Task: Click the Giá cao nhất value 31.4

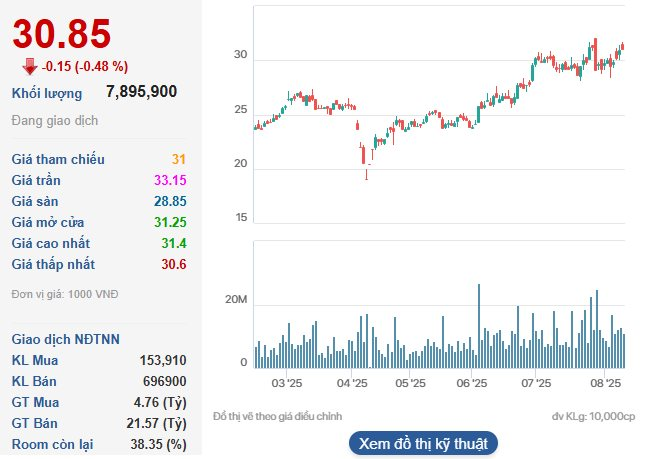Action: [x=174, y=243]
